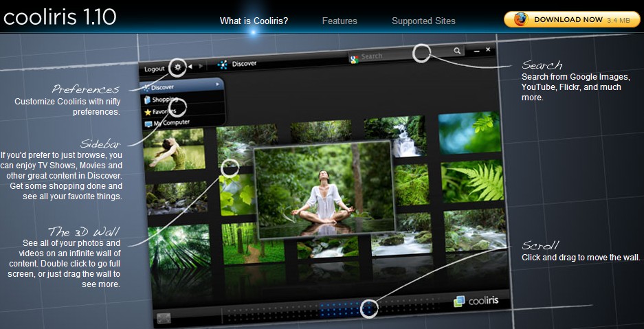Click the back arrow next to gear

(190, 66)
